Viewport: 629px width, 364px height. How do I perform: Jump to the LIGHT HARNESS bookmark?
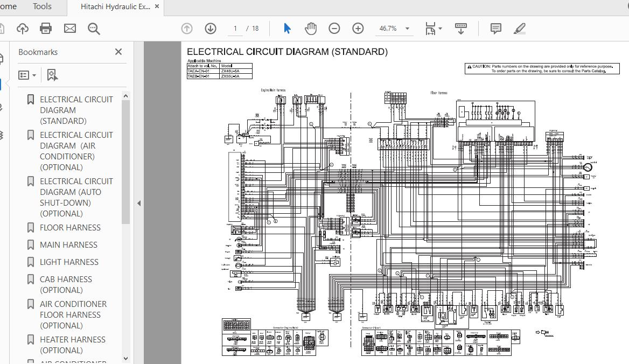69,262
